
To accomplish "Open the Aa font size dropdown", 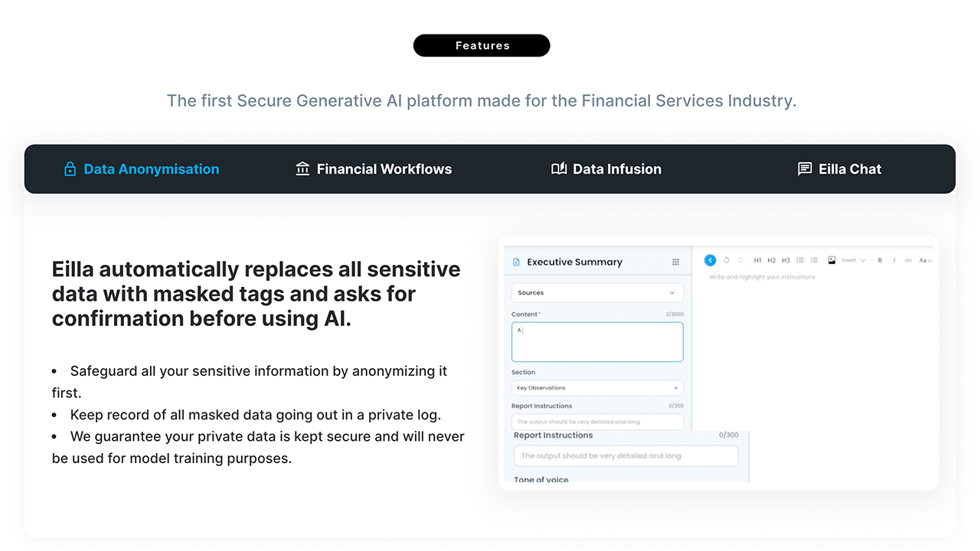I will (925, 260).
